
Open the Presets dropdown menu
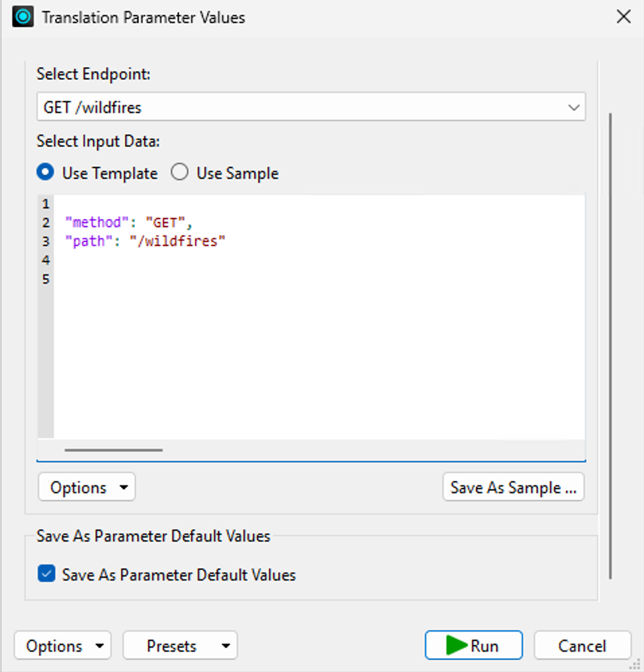click(179, 646)
